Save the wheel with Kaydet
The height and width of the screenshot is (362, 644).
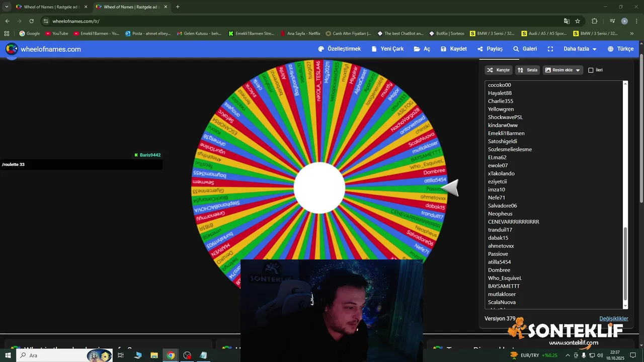click(x=454, y=49)
